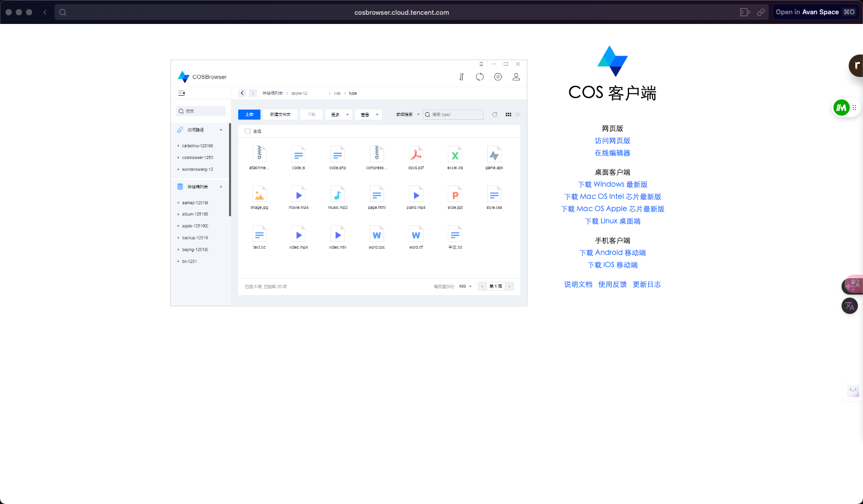Open the 说明文档 link
Image resolution: width=863 pixels, height=504 pixels.
pos(578,284)
